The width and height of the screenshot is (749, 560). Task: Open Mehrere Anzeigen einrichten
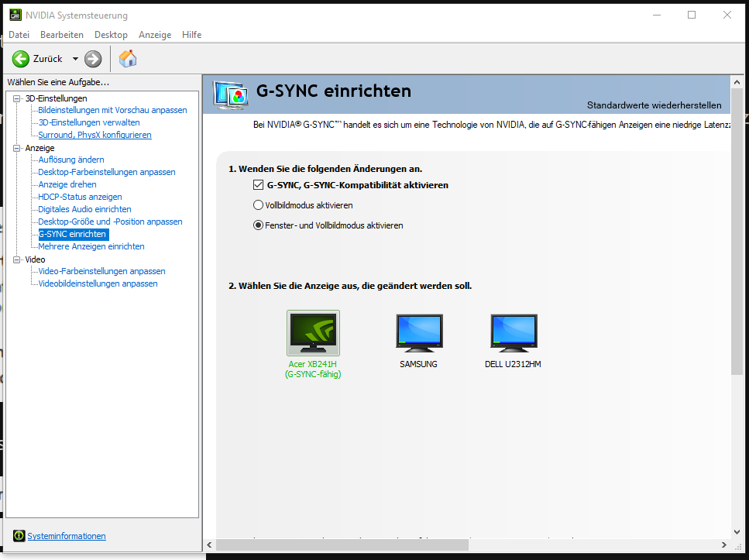click(x=91, y=246)
